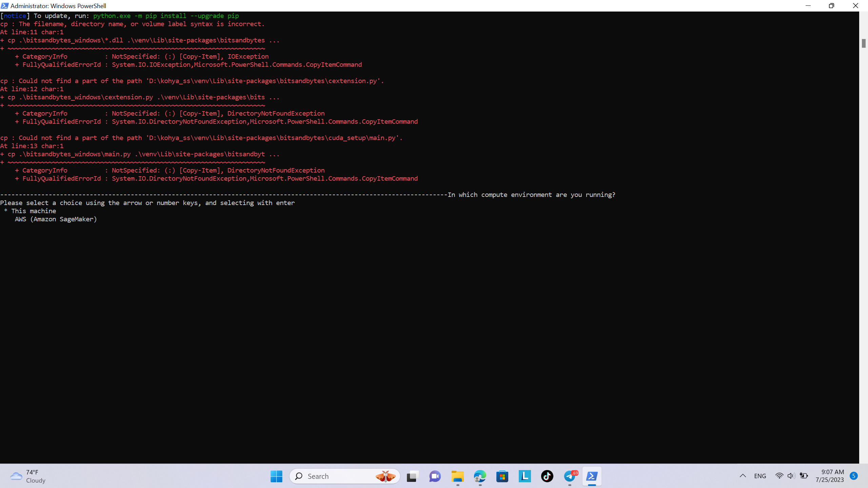This screenshot has width=868, height=488.
Task: Click the PowerShell vertical scrollbar thumb
Action: coord(863,43)
